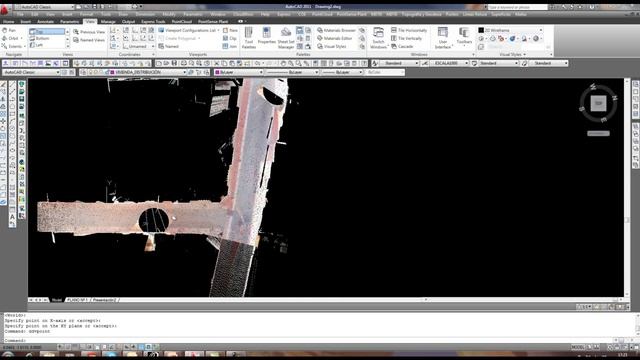Open Materials Editor
This screenshot has height=360, width=640.
point(335,38)
